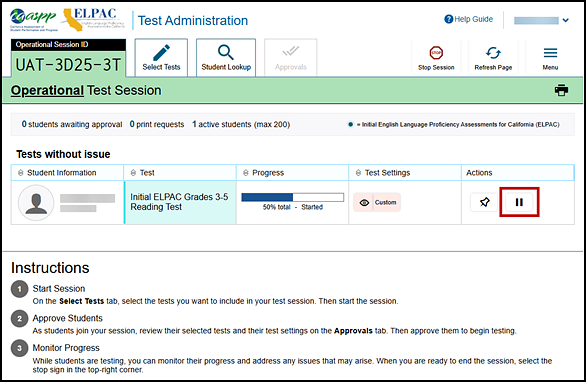The height and width of the screenshot is (382, 586).
Task: Open the grayed-out Approvals tab
Action: (x=291, y=58)
